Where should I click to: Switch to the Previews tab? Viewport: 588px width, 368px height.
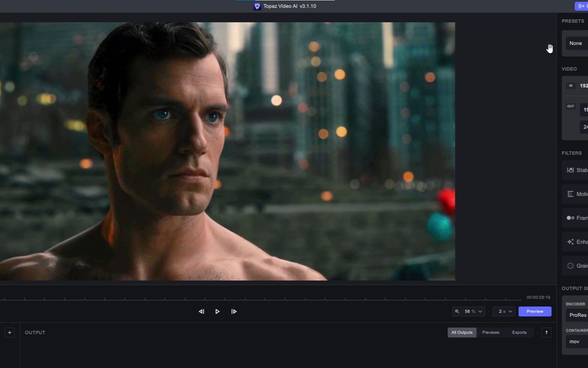(490, 333)
